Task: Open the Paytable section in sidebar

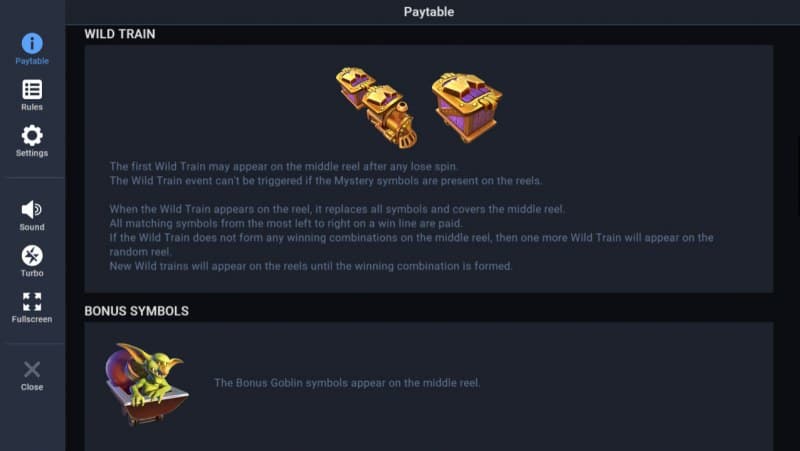Action: pyautogui.click(x=32, y=48)
